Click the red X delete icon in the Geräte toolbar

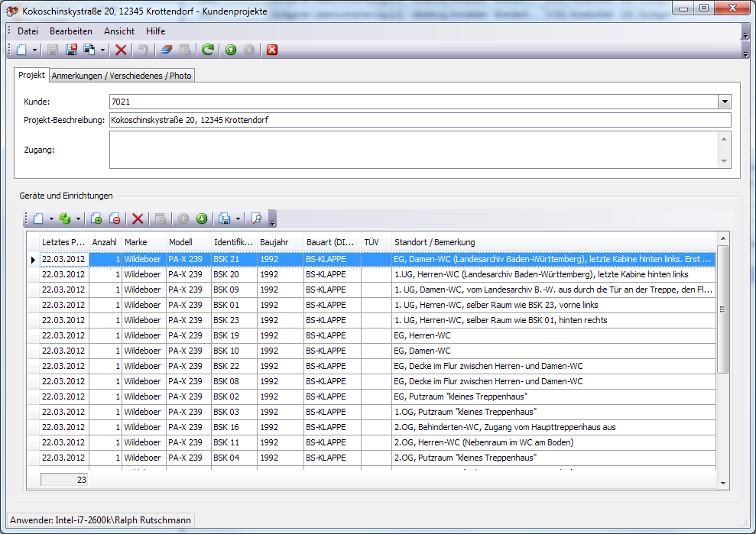[x=138, y=218]
